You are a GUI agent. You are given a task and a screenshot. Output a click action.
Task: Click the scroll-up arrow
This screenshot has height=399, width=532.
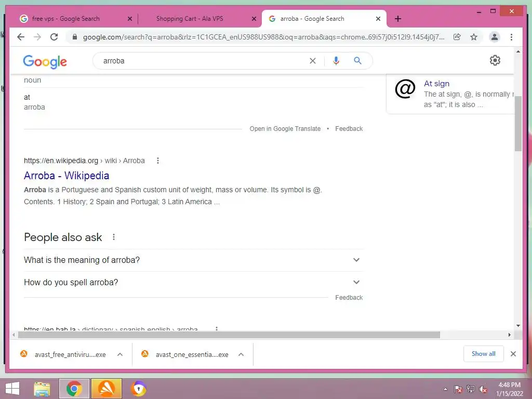click(518, 51)
